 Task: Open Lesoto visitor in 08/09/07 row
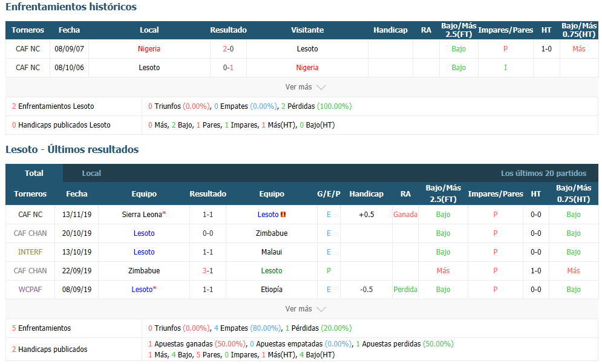[307, 49]
